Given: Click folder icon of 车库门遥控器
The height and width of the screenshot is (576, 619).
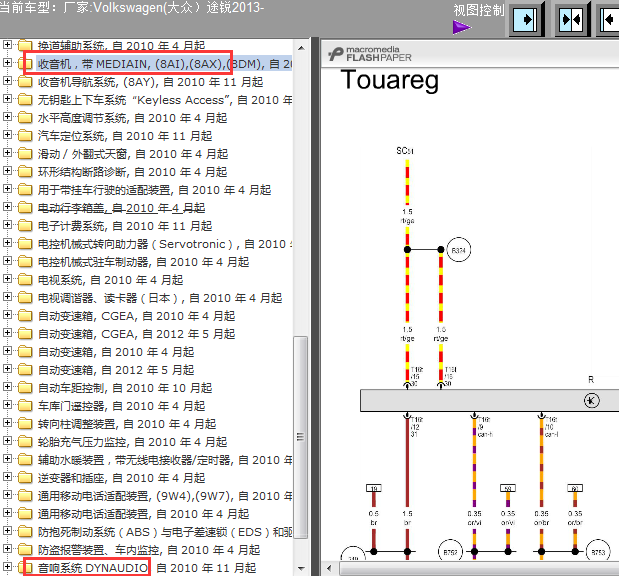Looking at the screenshot, I should 25,406.
